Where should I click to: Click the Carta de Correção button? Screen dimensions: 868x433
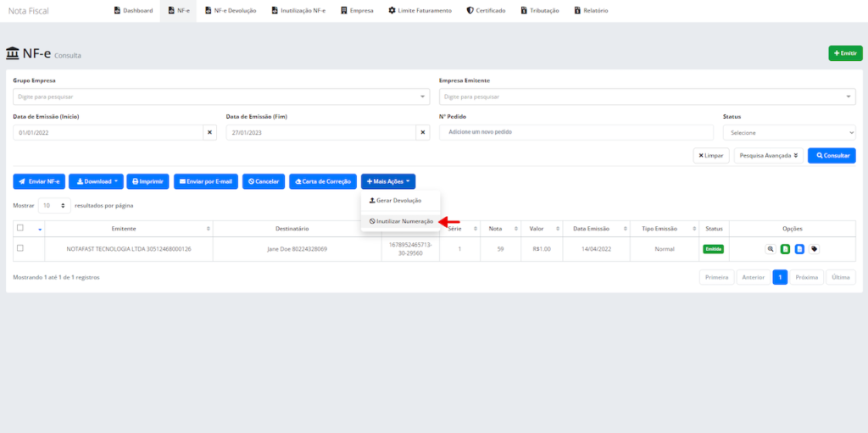pyautogui.click(x=323, y=181)
